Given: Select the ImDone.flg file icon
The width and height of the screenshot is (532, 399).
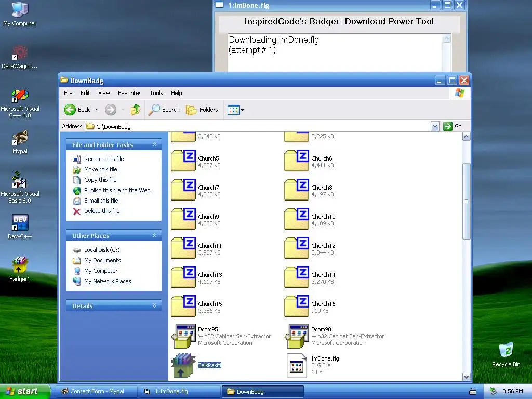Looking at the screenshot, I should tap(297, 365).
